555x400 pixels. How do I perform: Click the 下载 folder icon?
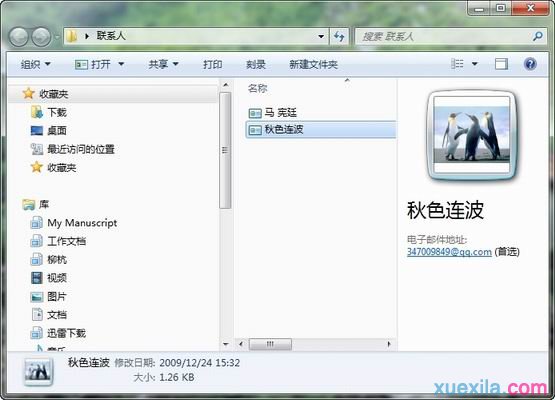point(37,112)
